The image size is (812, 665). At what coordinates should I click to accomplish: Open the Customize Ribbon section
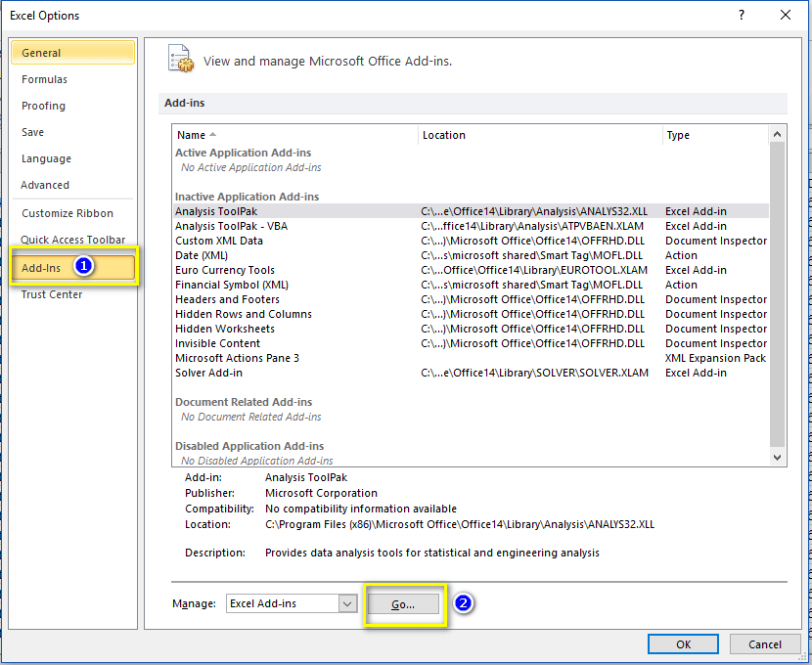click(68, 213)
